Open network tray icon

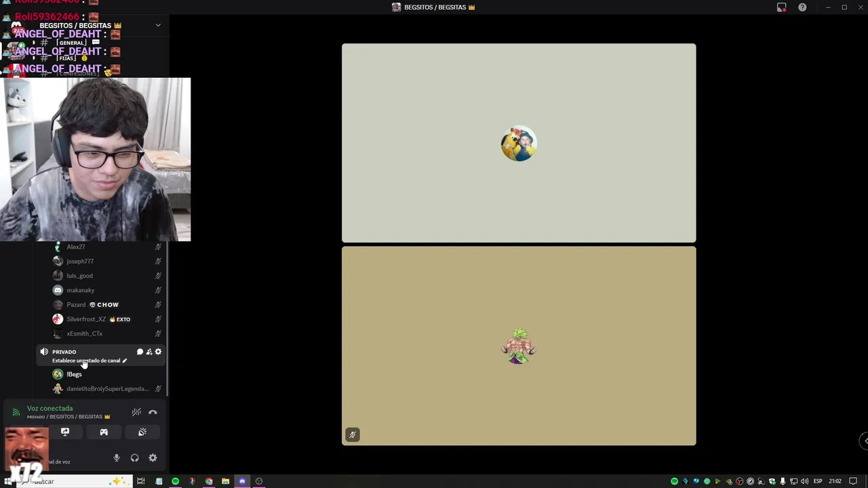[793, 481]
